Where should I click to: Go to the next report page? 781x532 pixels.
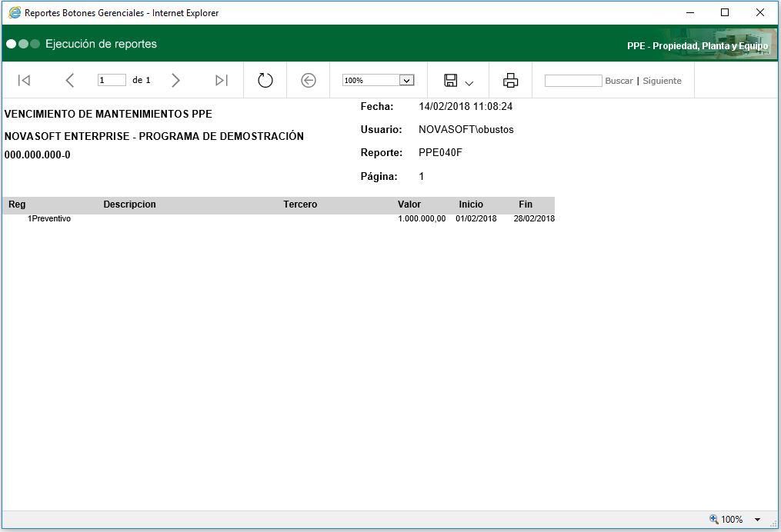point(175,80)
